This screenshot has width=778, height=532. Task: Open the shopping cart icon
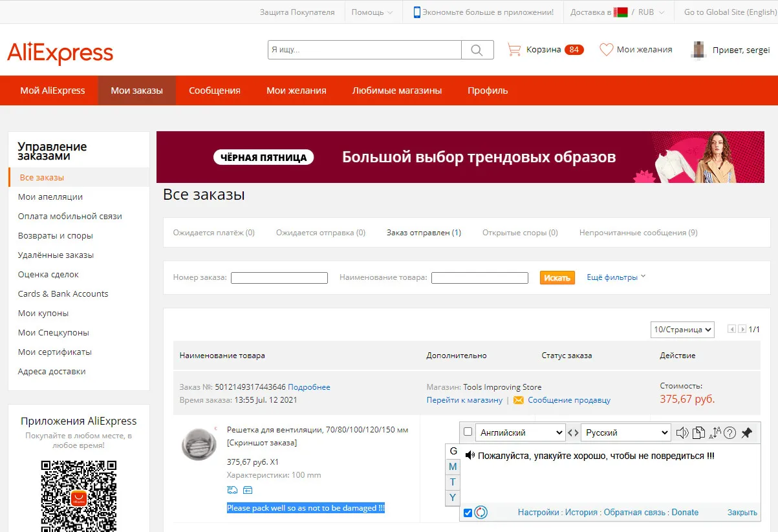pyautogui.click(x=514, y=49)
